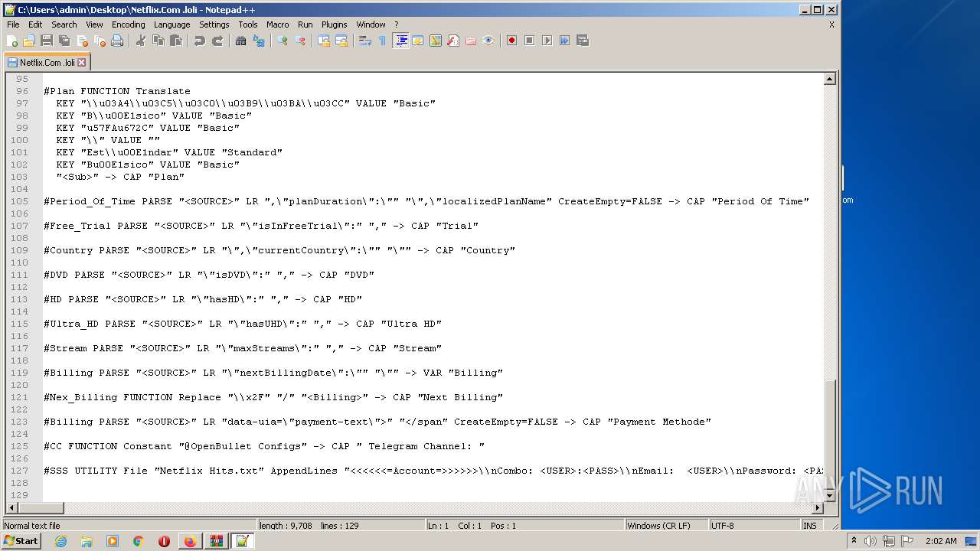Click the Windows (CR LF) status field
980x551 pixels.
pos(666,526)
